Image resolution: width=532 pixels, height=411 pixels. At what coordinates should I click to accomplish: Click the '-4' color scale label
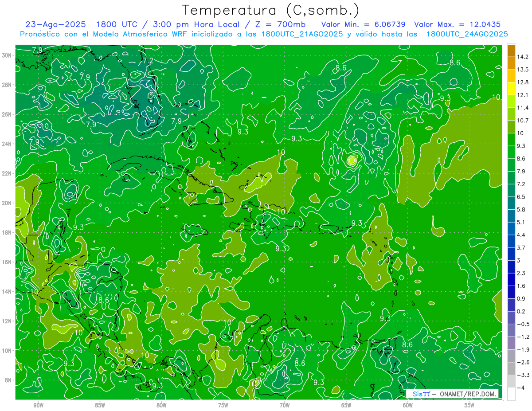[520, 388]
